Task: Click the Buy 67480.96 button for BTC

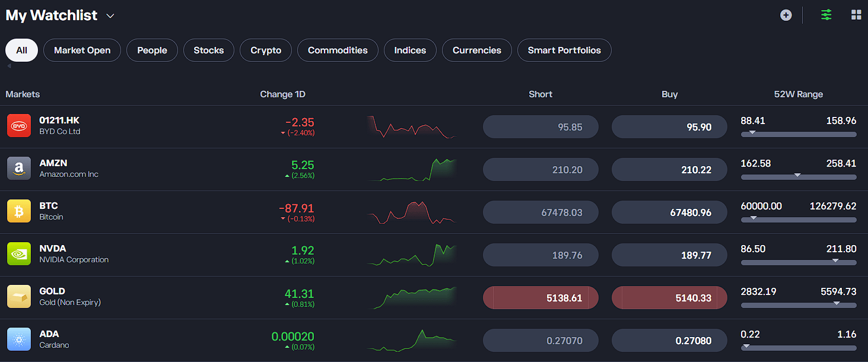Action: tap(669, 212)
